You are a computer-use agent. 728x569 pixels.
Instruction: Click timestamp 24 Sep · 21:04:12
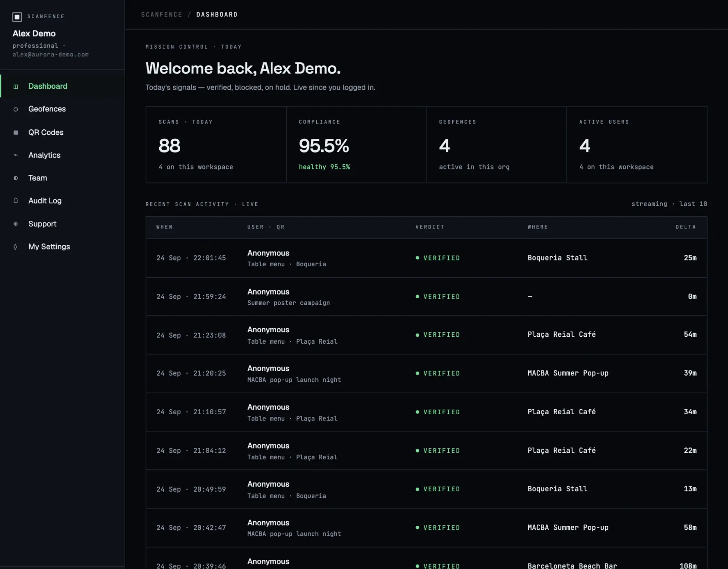click(191, 451)
